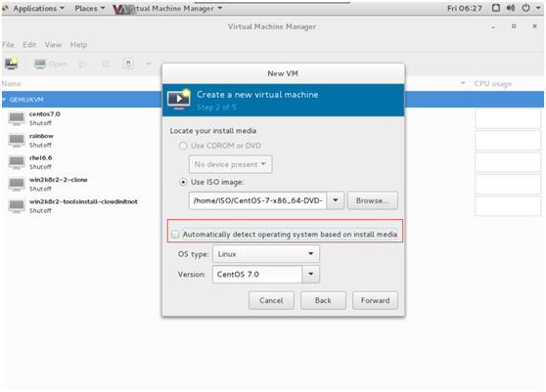
Task: Open the shutdown options dropdown arrow
Action: [x=149, y=64]
